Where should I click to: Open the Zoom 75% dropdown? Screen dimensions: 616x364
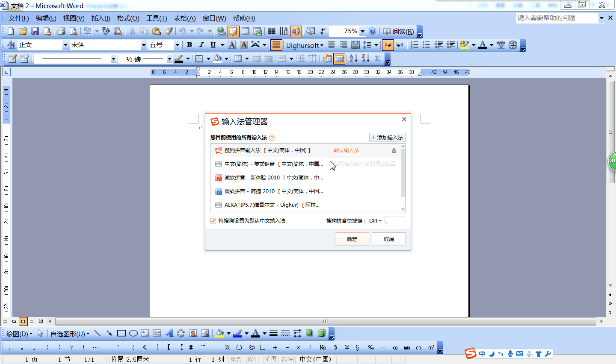[362, 31]
